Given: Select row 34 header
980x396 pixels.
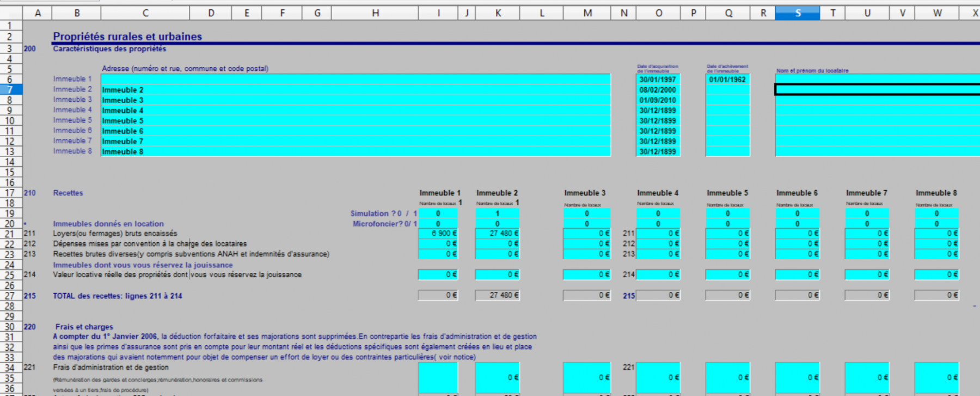Looking at the screenshot, I should point(11,368).
